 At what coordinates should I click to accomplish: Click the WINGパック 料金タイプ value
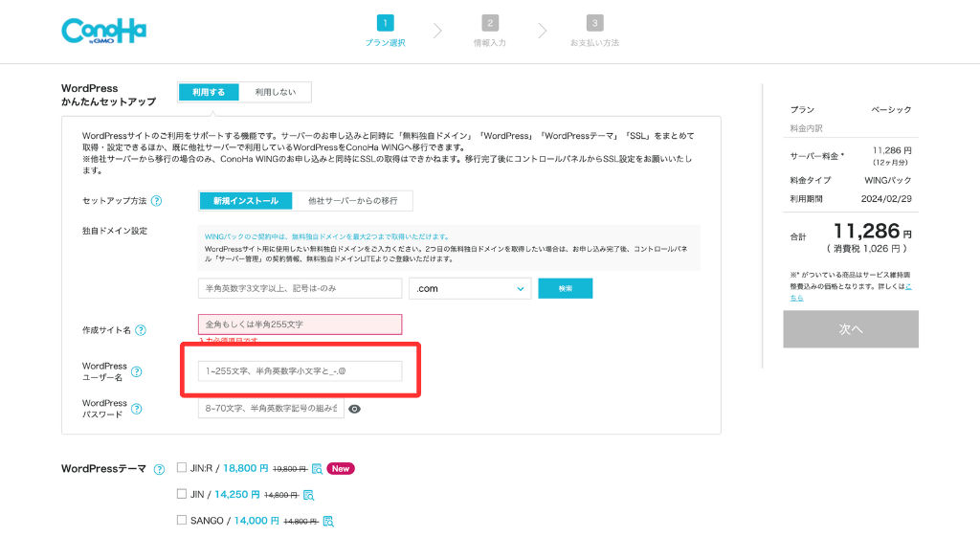888,180
